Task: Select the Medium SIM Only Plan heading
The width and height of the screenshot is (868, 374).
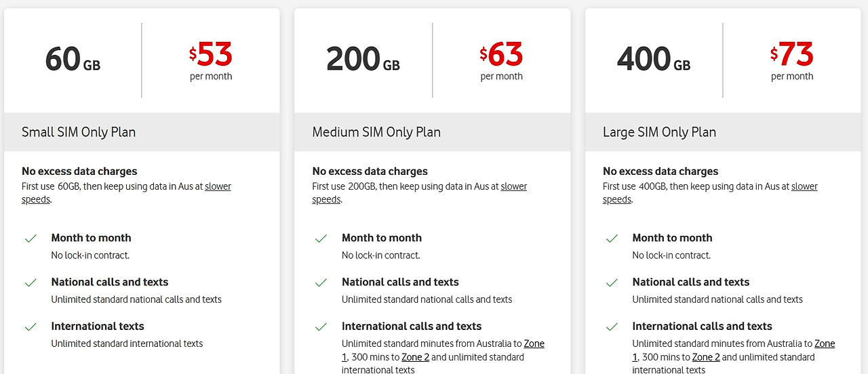Action: click(x=376, y=132)
